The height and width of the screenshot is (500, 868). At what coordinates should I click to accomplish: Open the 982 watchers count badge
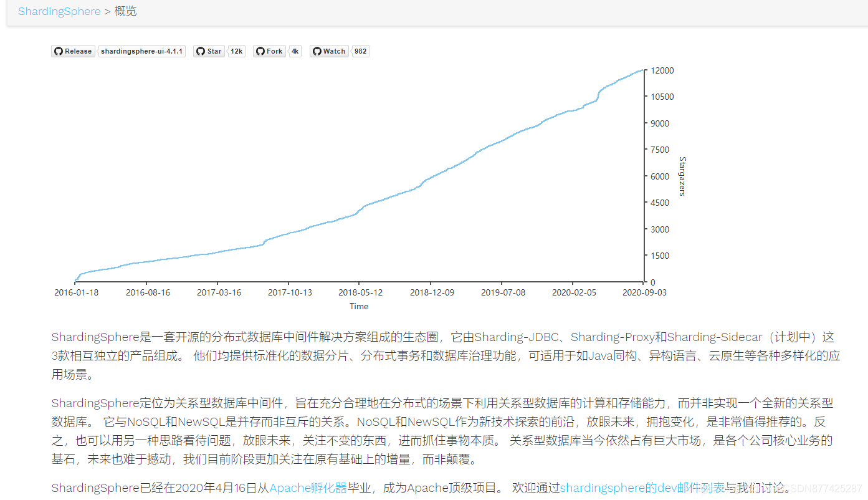pos(360,51)
